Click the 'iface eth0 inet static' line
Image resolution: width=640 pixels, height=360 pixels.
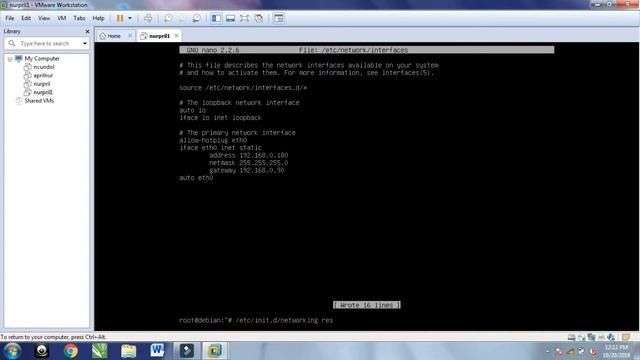coord(220,148)
